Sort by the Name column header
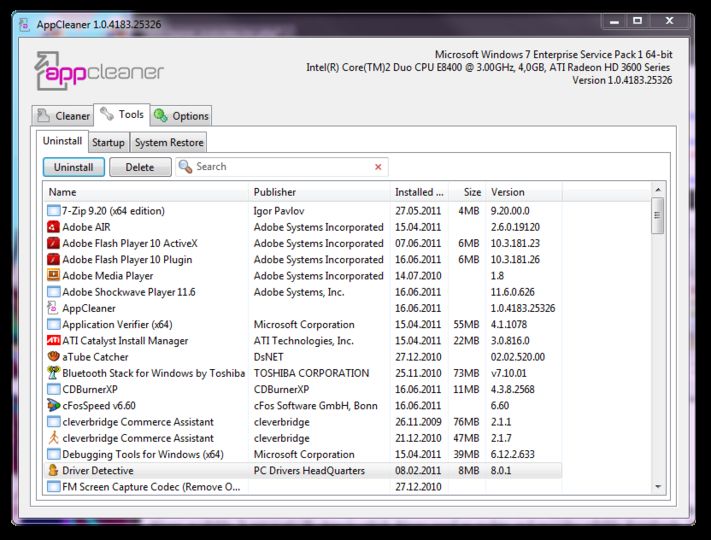The image size is (711, 540). (146, 192)
